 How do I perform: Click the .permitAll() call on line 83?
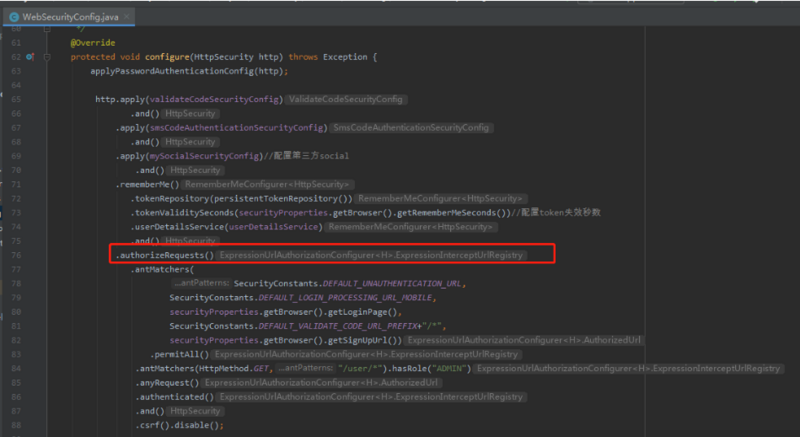click(x=180, y=354)
